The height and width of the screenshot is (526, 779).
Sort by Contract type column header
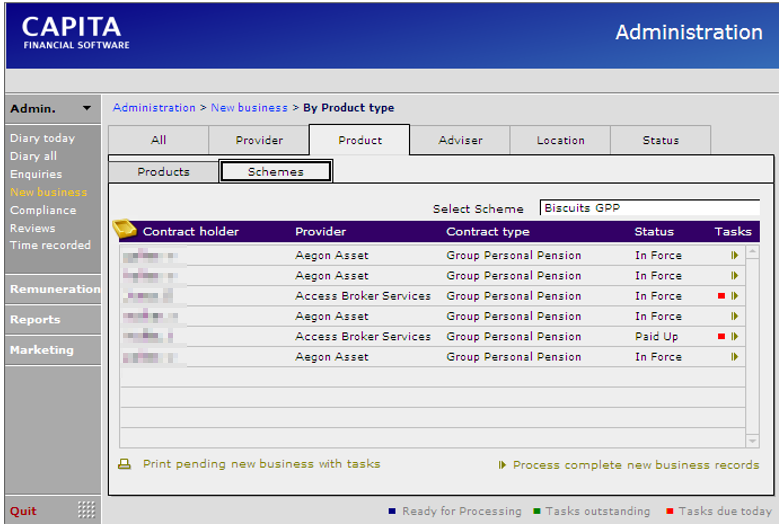tap(488, 231)
